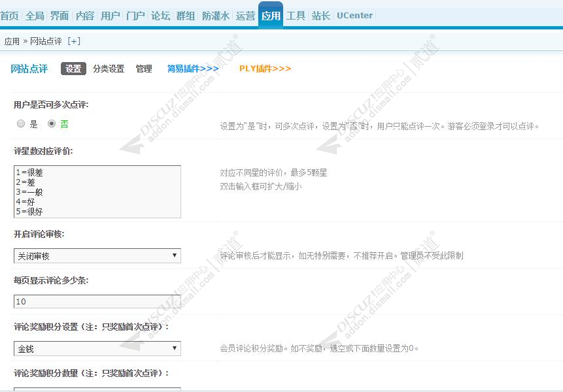
Task: Open the 简易插件>>> link
Action: (x=193, y=69)
